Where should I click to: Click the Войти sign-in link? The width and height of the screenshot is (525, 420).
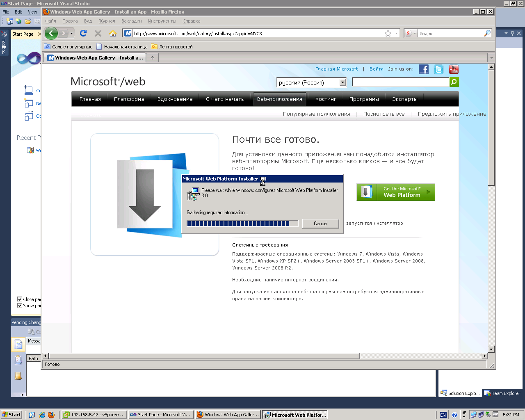tap(377, 69)
